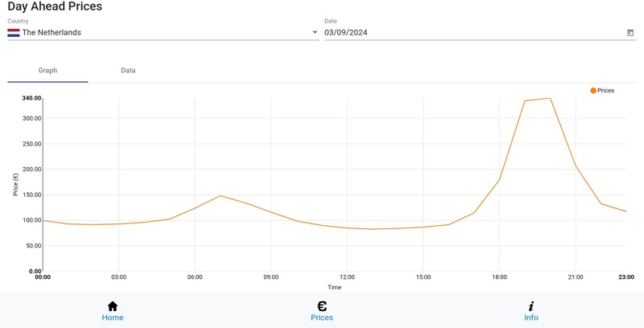Viewport: 644px width, 328px height.
Task: Click the price peak near 20:00
Action: pos(550,98)
